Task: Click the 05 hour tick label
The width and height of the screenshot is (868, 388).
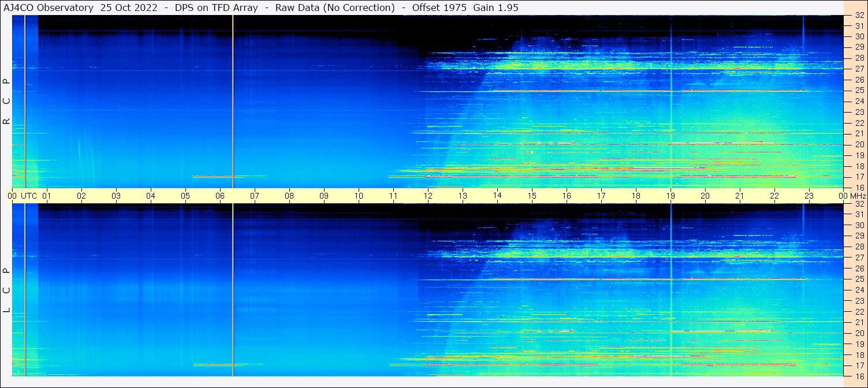Action: tap(185, 196)
